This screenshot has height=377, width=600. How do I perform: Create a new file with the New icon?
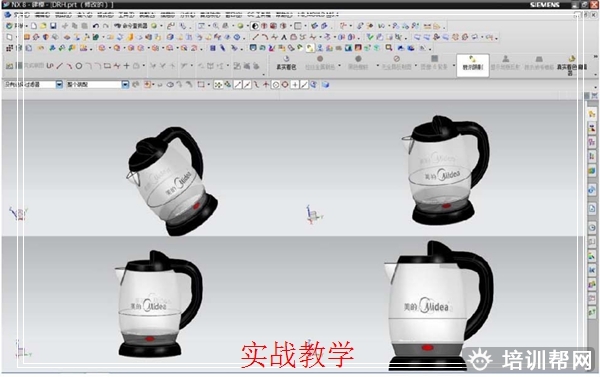34,26
